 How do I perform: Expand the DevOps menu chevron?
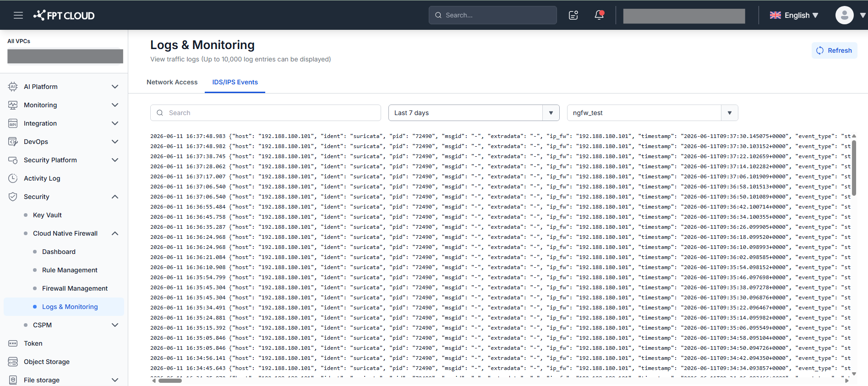tap(115, 142)
